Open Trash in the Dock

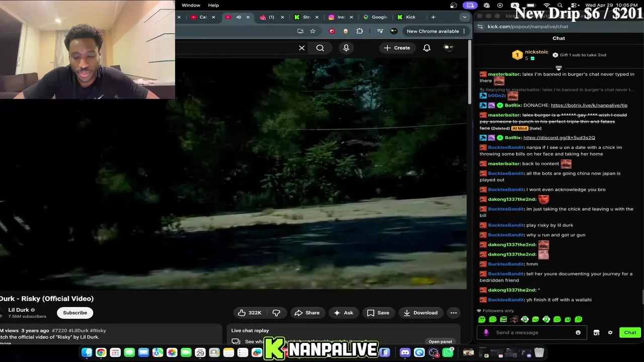pos(539,352)
